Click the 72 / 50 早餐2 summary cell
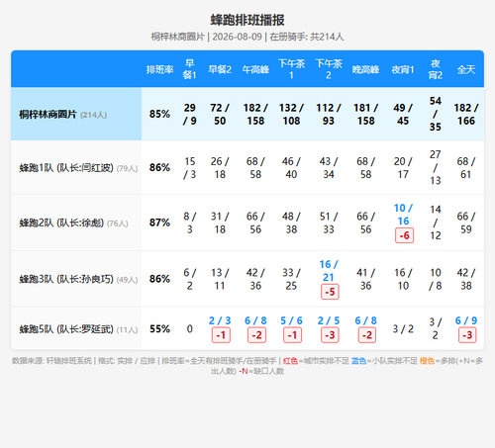Image resolution: width=495 pixels, height=448 pixels. coord(220,114)
